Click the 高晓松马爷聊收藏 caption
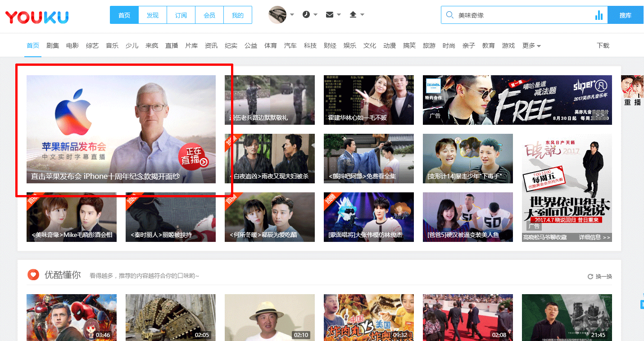Image resolution: width=644 pixels, height=341 pixels. click(545, 237)
